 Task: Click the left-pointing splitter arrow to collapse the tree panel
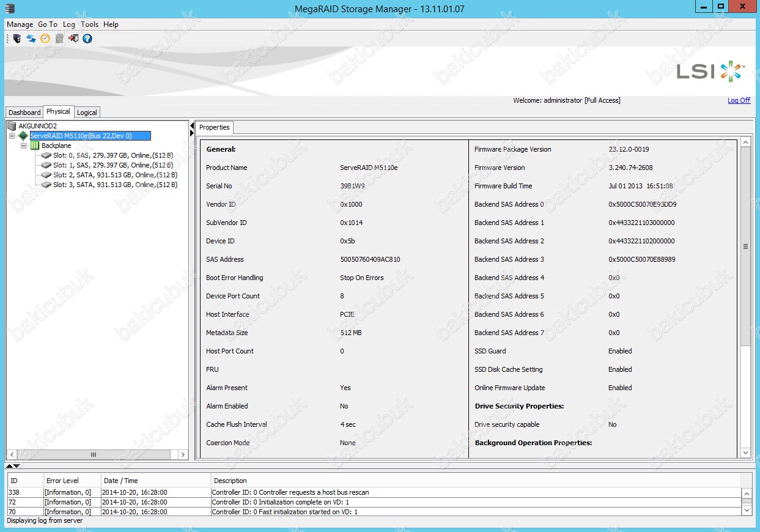point(192,125)
